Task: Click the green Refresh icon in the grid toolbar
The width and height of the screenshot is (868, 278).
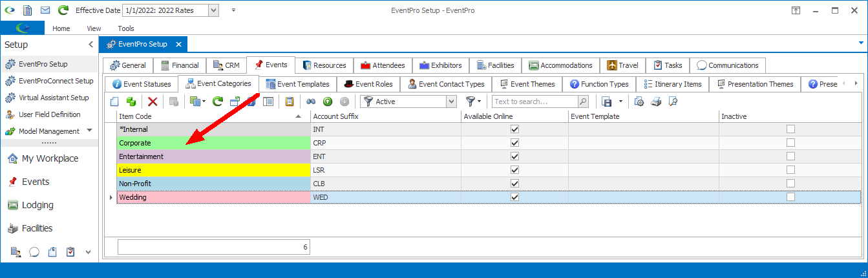Action: point(218,102)
